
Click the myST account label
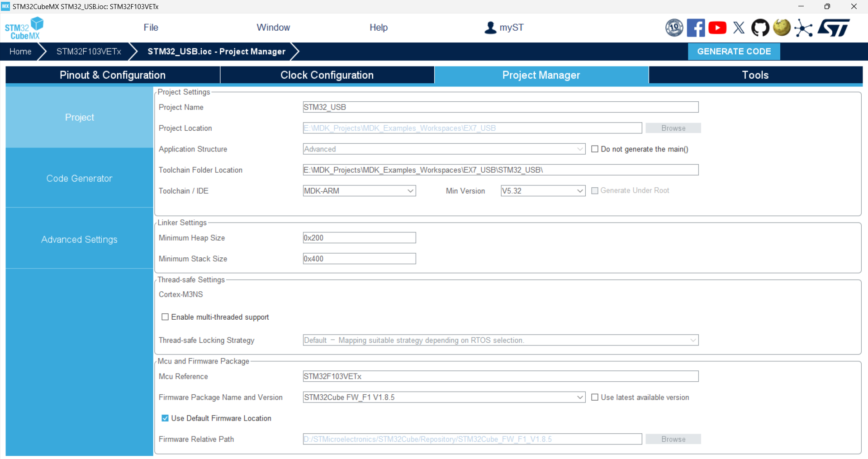coord(512,28)
